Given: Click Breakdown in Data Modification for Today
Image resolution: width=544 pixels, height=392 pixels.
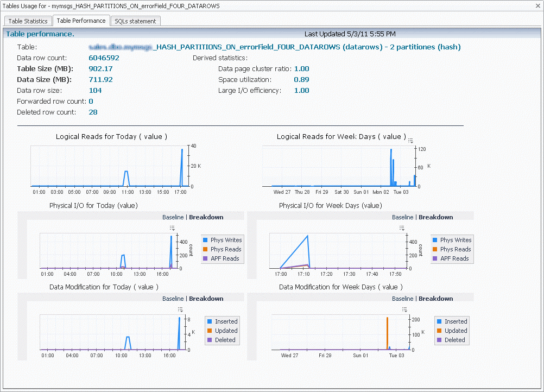Looking at the screenshot, I should tap(206, 299).
